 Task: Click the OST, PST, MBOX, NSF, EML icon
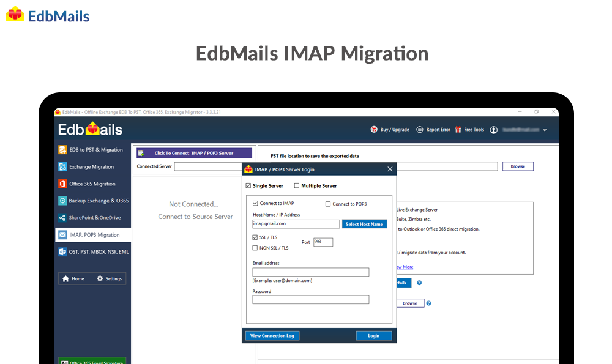tap(62, 252)
